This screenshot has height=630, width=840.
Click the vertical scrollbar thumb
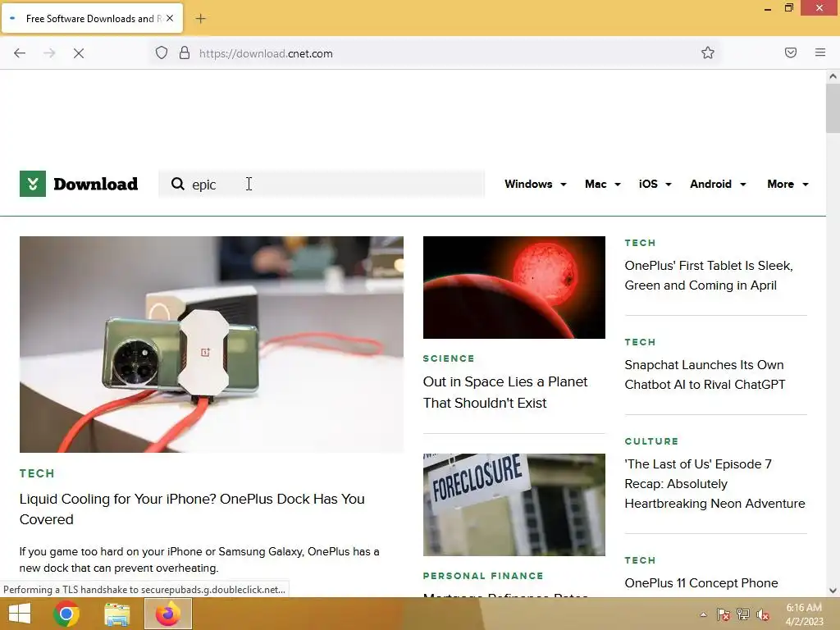[x=833, y=108]
